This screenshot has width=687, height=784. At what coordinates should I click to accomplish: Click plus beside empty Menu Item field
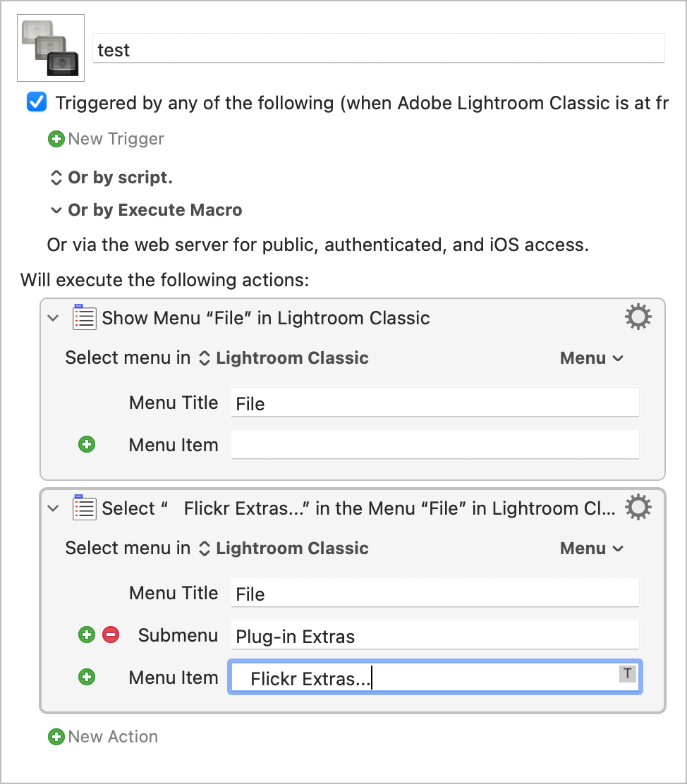(x=87, y=444)
